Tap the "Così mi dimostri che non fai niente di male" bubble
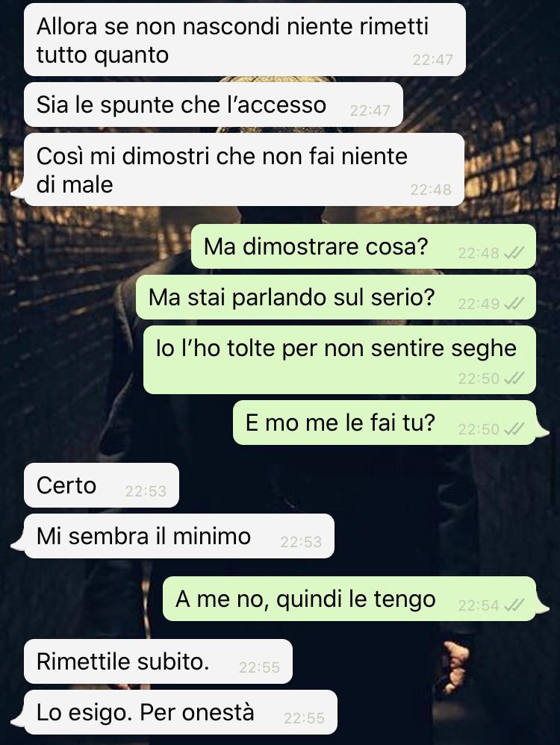 pyautogui.click(x=244, y=169)
